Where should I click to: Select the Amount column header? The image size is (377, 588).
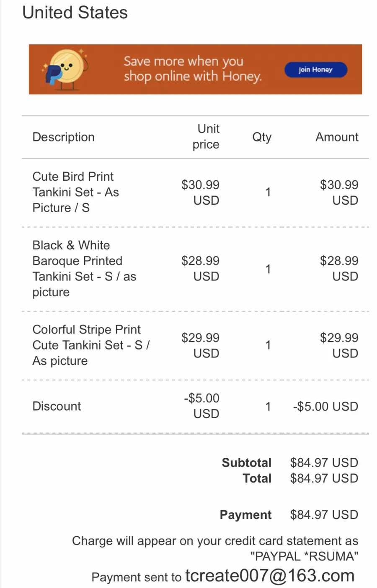[x=337, y=137]
